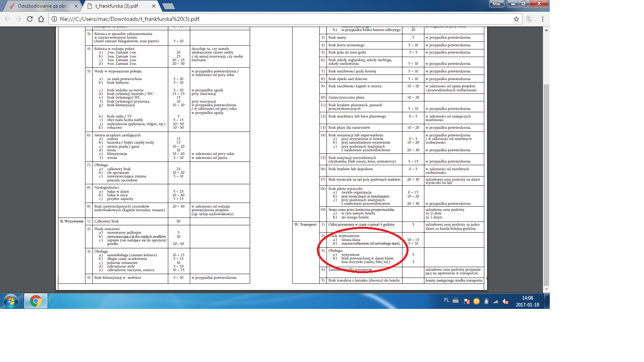Click 'monotonny jadłospis' item

(x=124, y=232)
